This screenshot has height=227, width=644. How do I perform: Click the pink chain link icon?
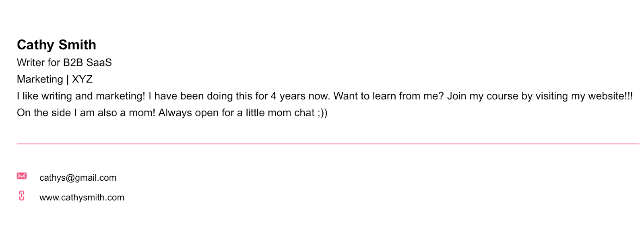[x=22, y=196]
